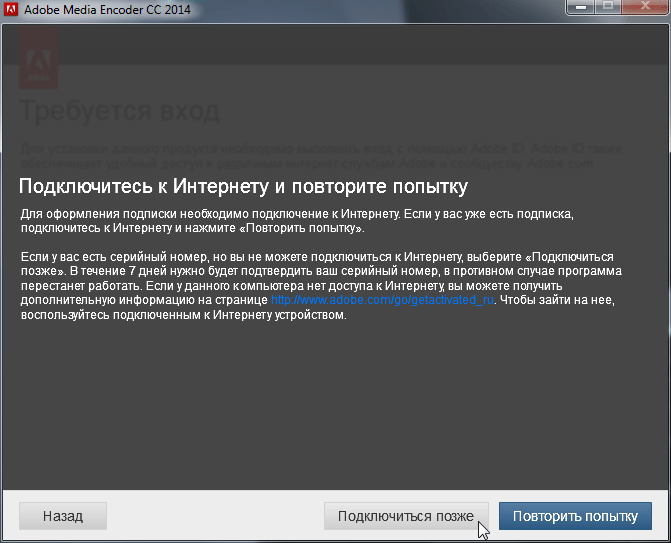Viewport: 671px width, 543px height.
Task: Click the Adobe icon in title bar
Action: 10,9
